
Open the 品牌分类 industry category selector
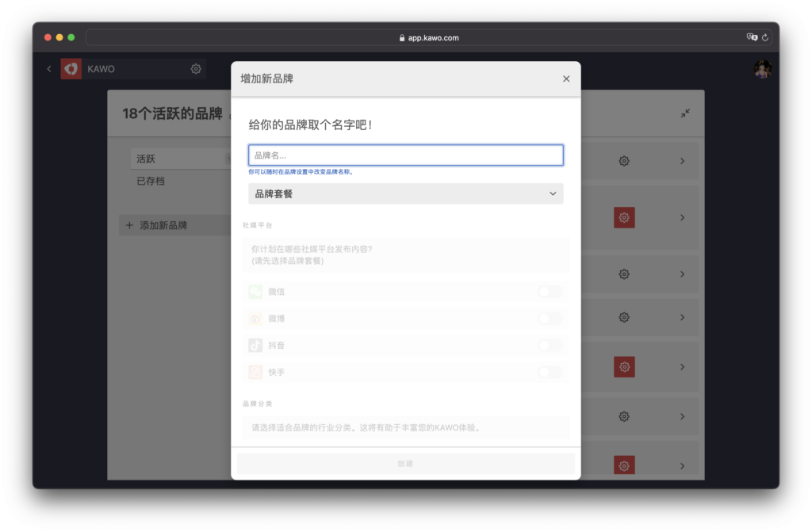pos(405,427)
